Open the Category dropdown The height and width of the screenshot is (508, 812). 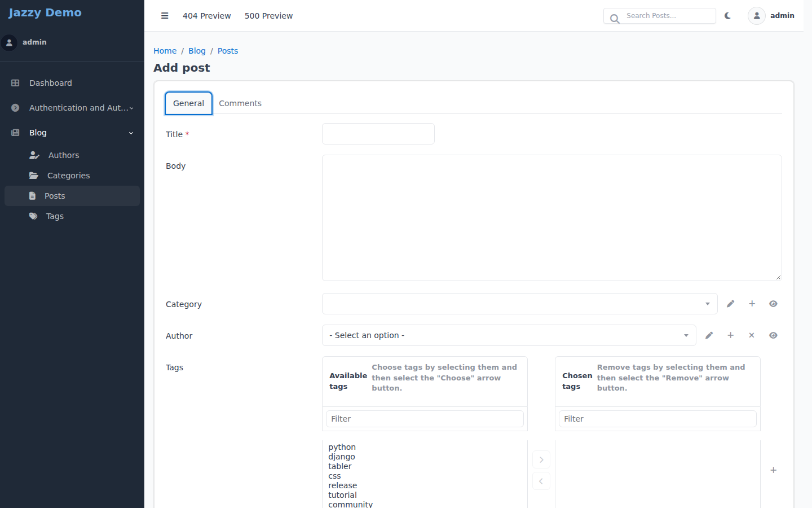[520, 304]
